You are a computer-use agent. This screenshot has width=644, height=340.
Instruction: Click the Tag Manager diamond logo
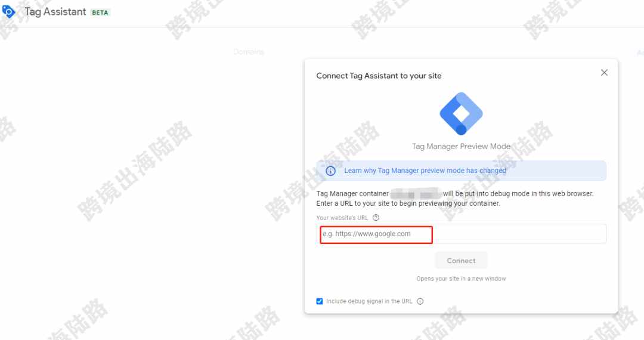point(461,114)
